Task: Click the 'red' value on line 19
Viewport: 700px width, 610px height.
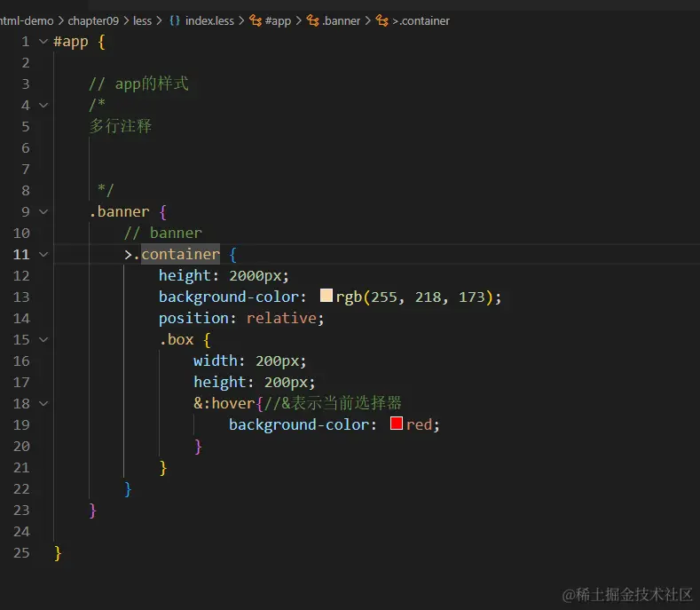Action: pyautogui.click(x=419, y=424)
